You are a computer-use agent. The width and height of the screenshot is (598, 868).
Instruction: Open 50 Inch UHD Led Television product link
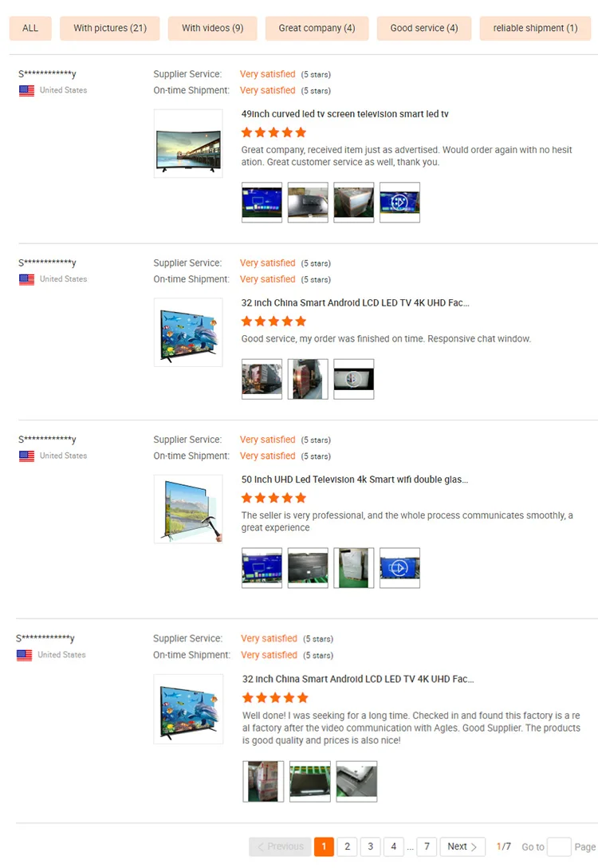click(355, 479)
